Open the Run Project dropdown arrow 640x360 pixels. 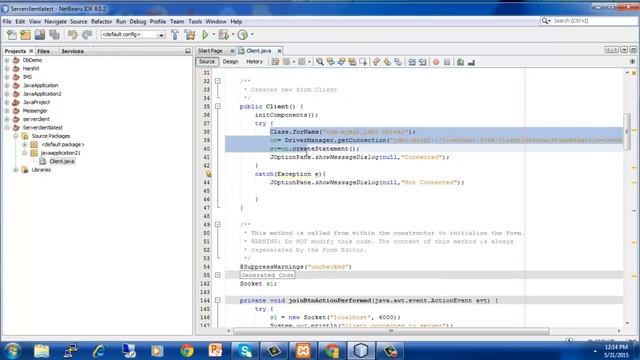point(213,35)
